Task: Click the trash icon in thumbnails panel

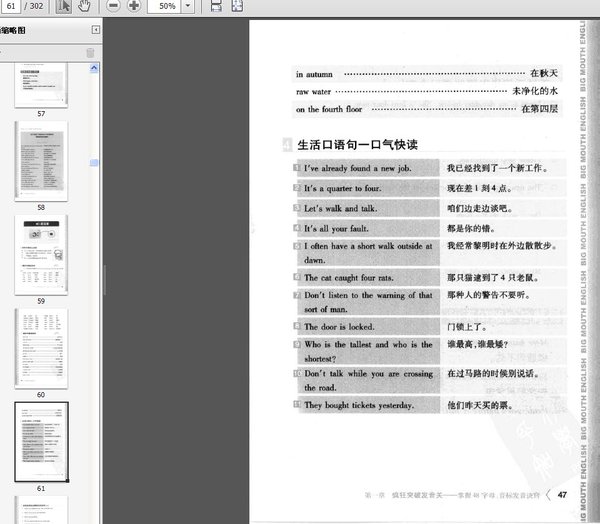Action: point(90,52)
